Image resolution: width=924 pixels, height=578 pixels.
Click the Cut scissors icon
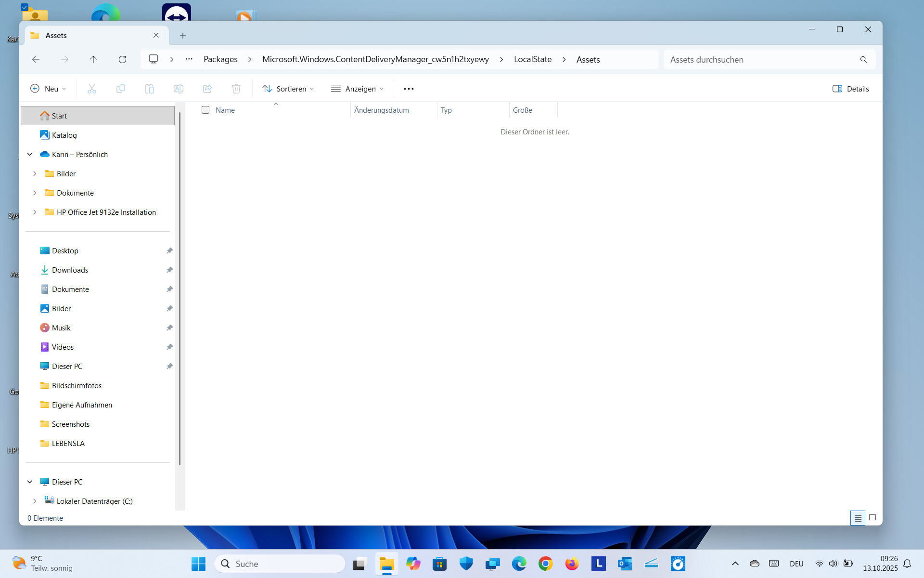[92, 89]
